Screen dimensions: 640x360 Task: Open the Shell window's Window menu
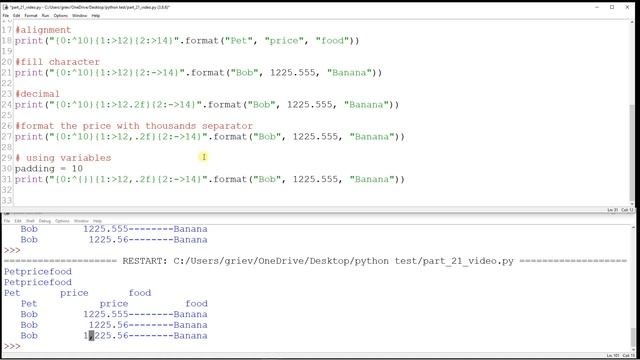(81, 221)
